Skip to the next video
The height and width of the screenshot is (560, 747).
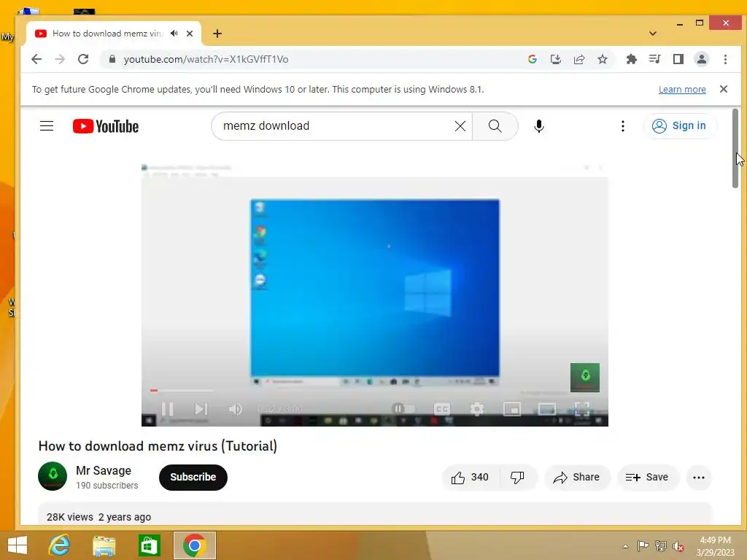(201, 409)
